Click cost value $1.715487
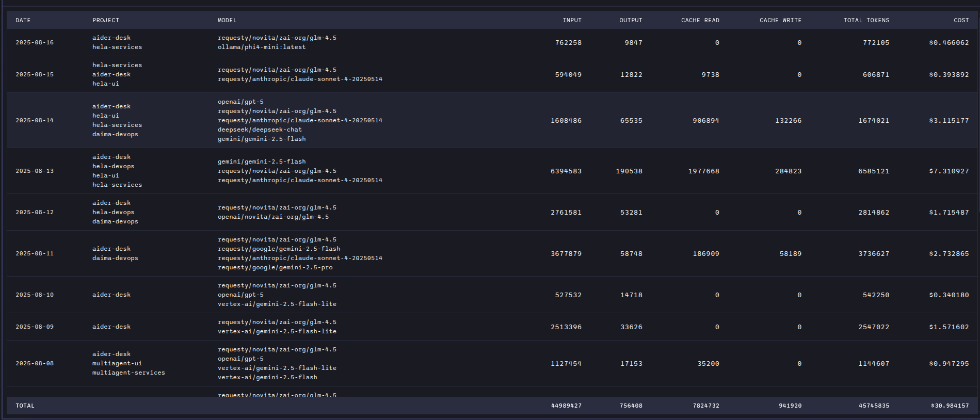The height and width of the screenshot is (420, 980). point(949,212)
